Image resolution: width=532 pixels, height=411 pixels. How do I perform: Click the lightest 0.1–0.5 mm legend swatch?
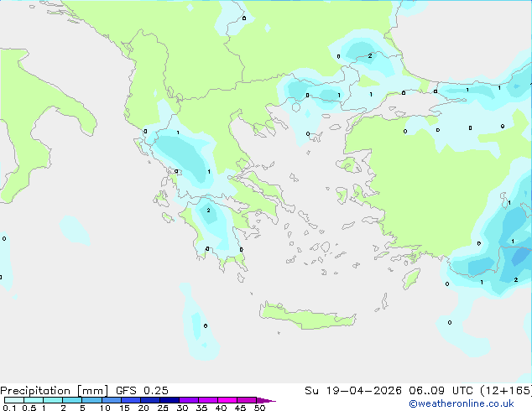tap(14, 400)
